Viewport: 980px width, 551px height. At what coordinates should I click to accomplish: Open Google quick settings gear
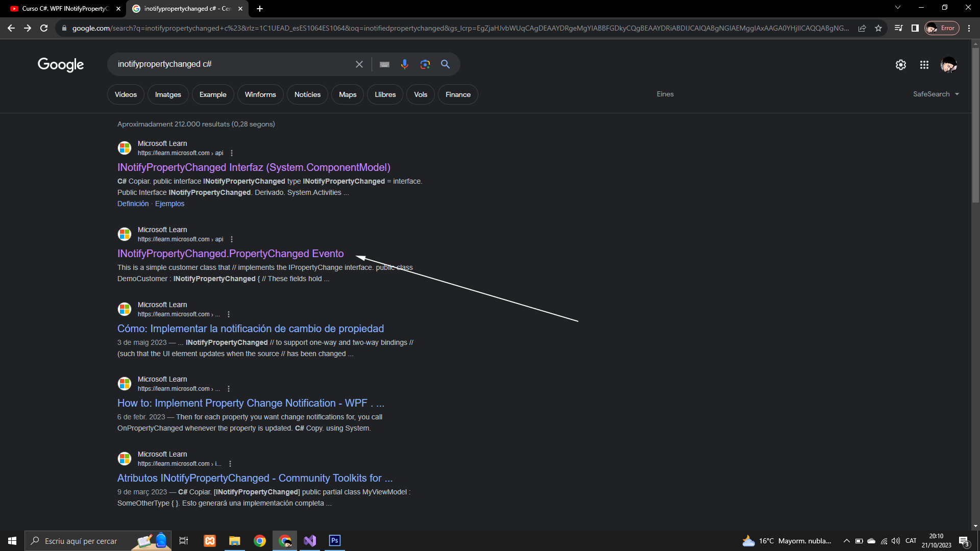coord(900,65)
